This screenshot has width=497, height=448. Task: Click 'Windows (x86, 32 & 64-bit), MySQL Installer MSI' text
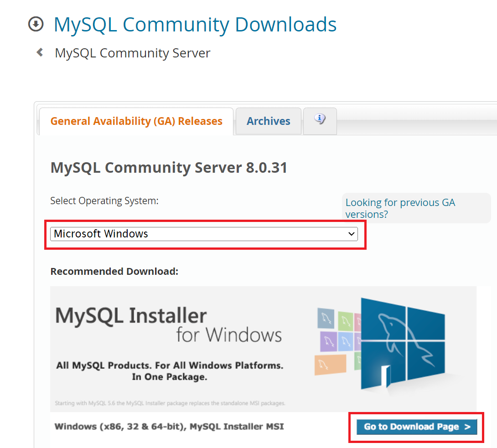coord(169,427)
